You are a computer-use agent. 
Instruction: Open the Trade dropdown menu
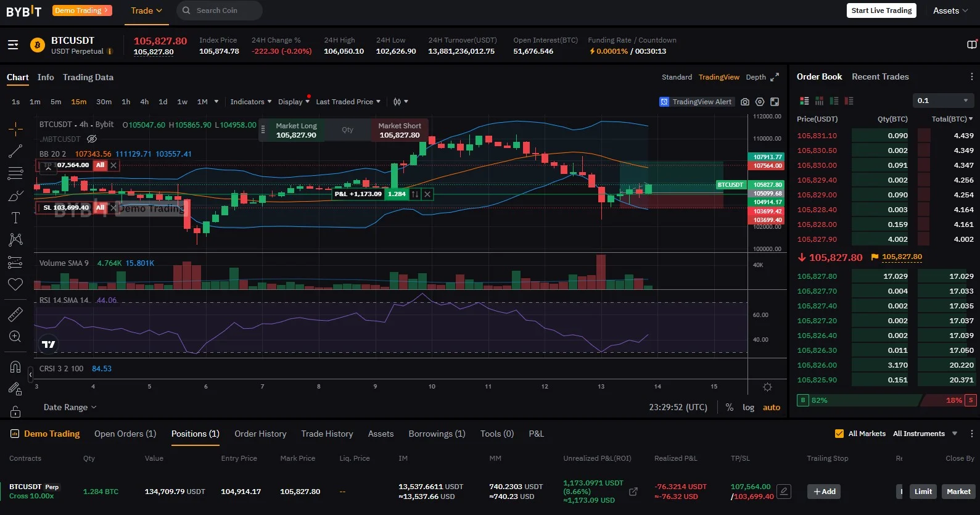146,10
